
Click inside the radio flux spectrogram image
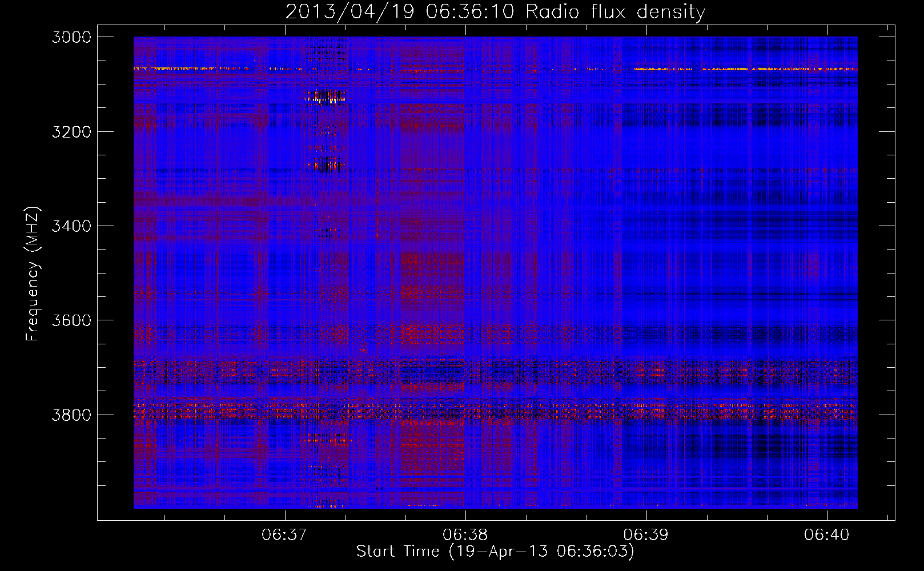495,272
